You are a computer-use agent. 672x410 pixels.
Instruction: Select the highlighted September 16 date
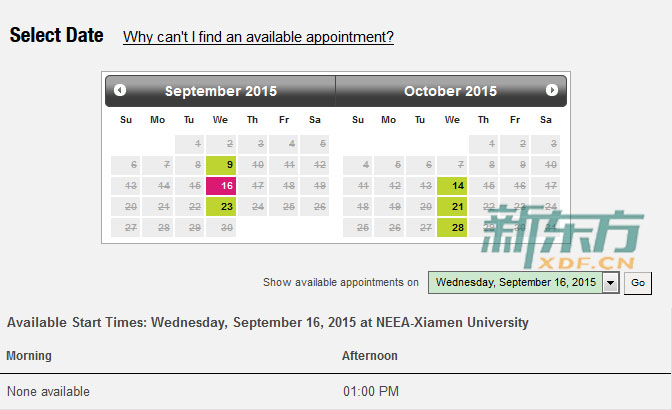(221, 186)
